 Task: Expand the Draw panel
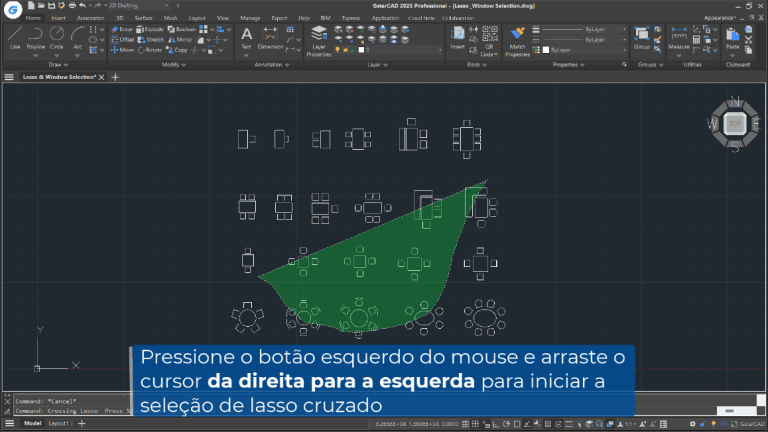click(58, 65)
